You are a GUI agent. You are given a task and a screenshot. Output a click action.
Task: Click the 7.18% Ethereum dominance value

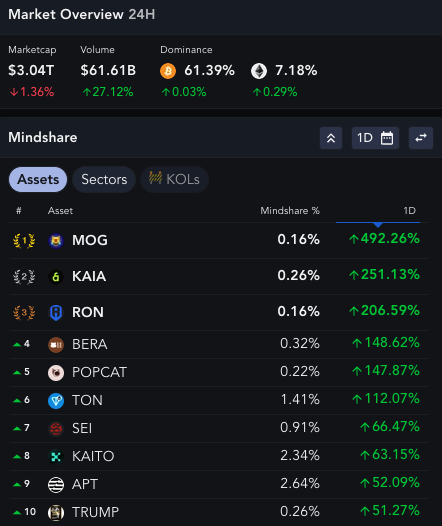click(x=296, y=70)
